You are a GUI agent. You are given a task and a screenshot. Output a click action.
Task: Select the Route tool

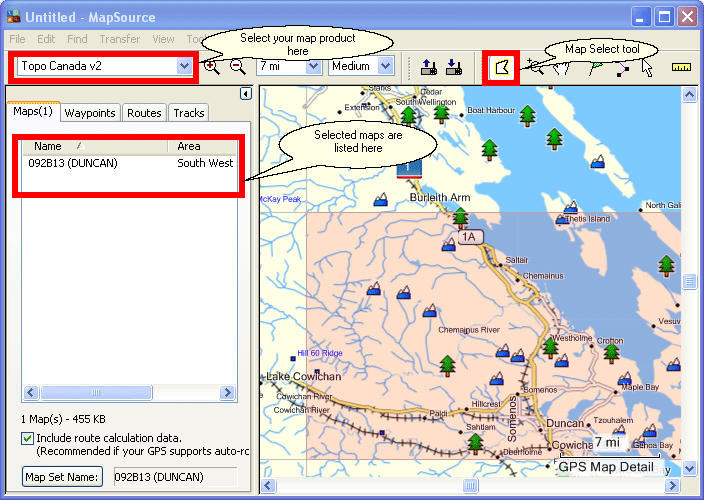[x=622, y=70]
